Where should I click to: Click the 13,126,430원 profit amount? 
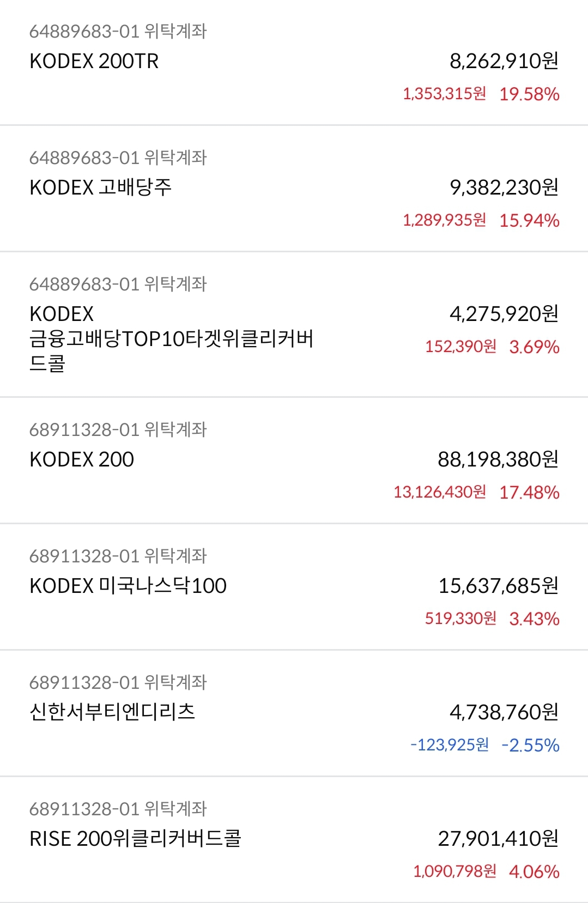(x=440, y=492)
